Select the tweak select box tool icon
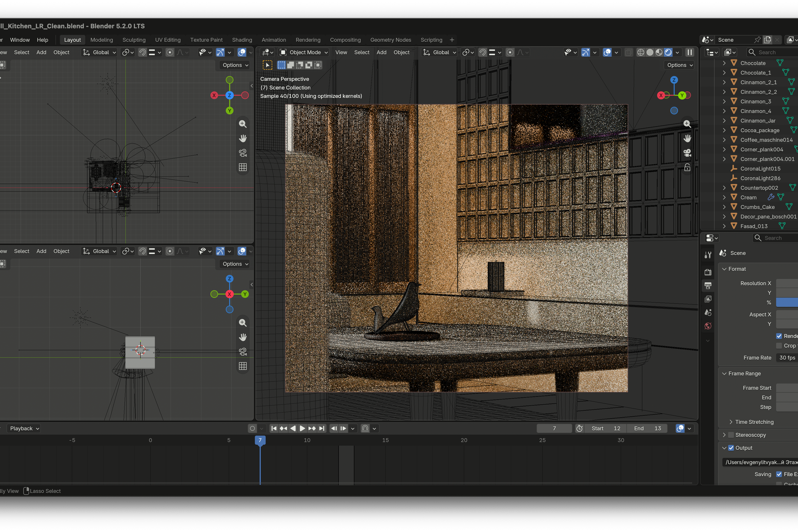The image size is (798, 532). point(267,65)
